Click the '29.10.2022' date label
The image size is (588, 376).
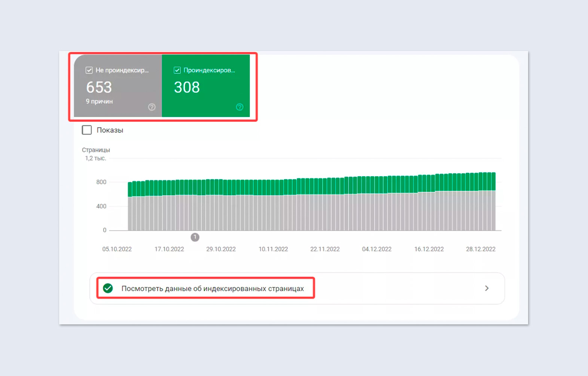coord(221,249)
